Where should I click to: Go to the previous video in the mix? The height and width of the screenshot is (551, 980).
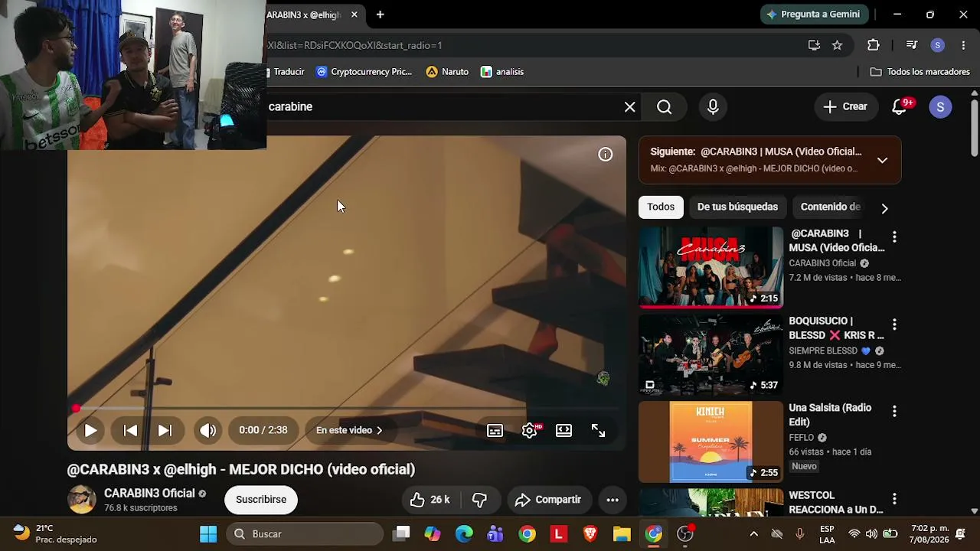click(131, 430)
